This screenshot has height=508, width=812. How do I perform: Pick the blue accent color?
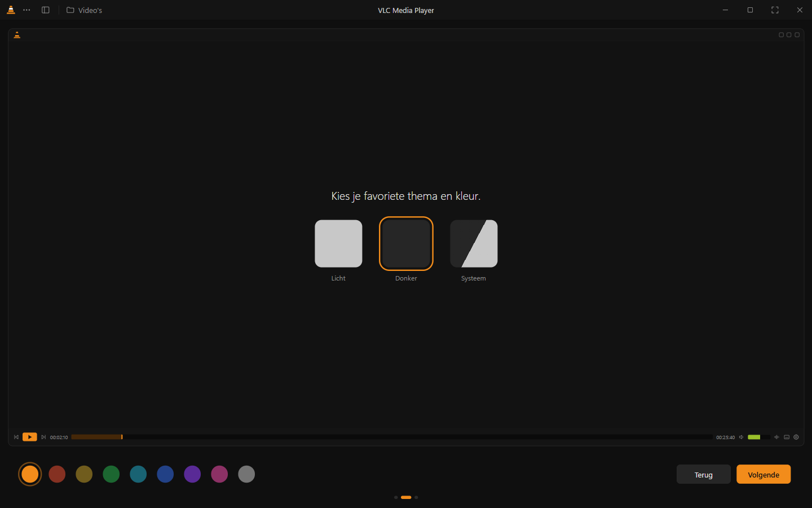coord(165,474)
